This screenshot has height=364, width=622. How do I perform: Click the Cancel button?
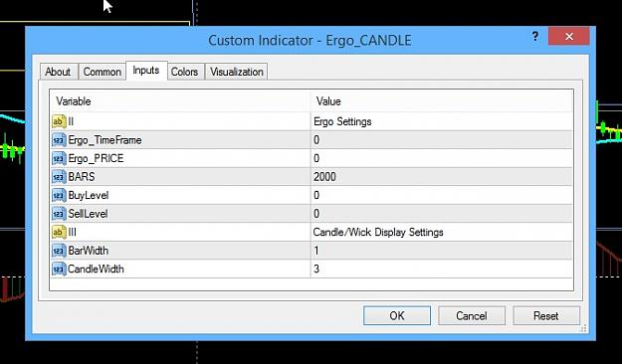pos(472,315)
